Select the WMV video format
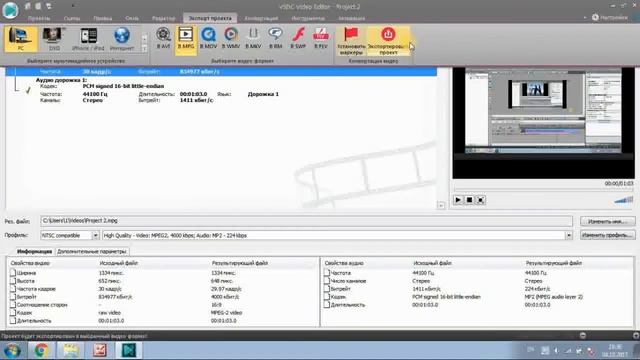Image resolution: width=640 pixels, height=360 pixels. 231,38
